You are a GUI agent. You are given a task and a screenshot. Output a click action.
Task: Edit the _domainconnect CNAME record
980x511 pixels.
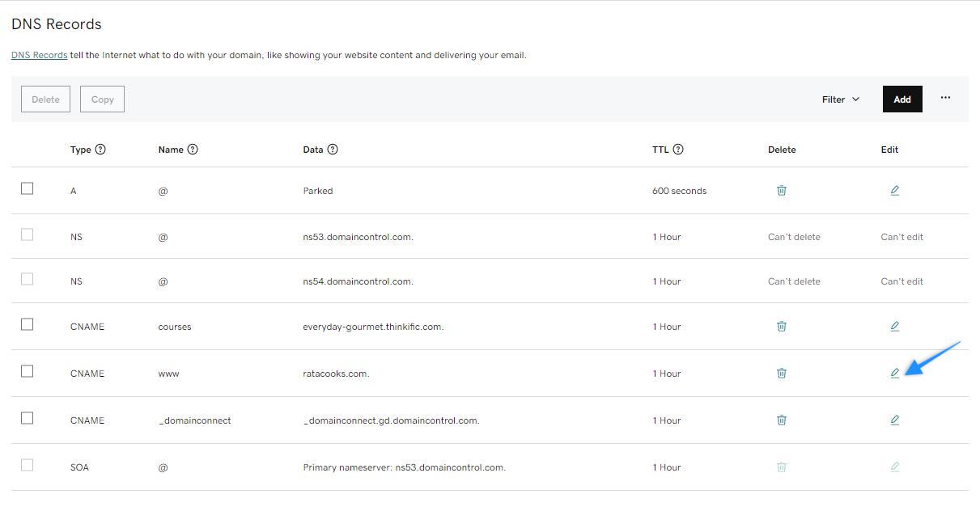[894, 420]
